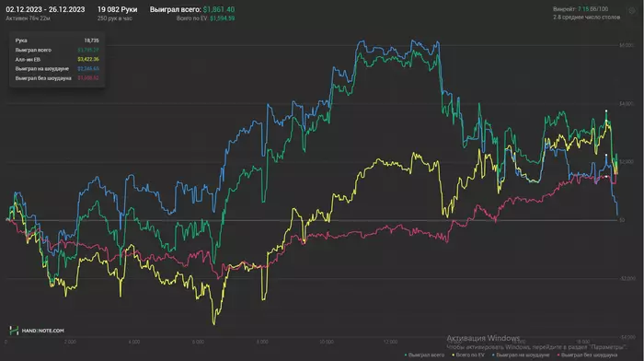The height and width of the screenshot is (361, 644).
Task: Click the Винрейт bb/100 stat
Action: tap(581, 9)
